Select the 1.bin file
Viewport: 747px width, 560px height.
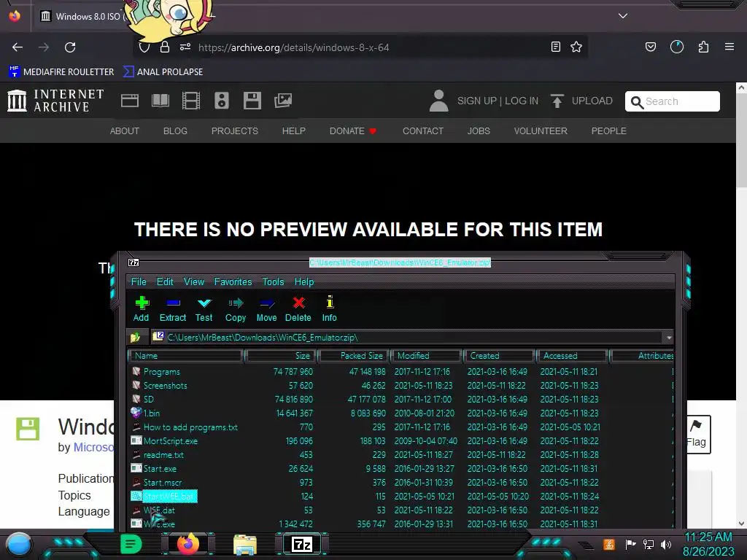coord(152,413)
